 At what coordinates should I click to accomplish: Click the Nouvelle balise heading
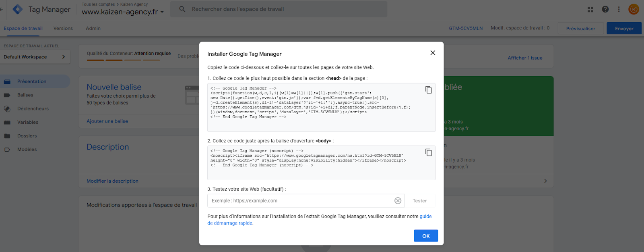[114, 87]
